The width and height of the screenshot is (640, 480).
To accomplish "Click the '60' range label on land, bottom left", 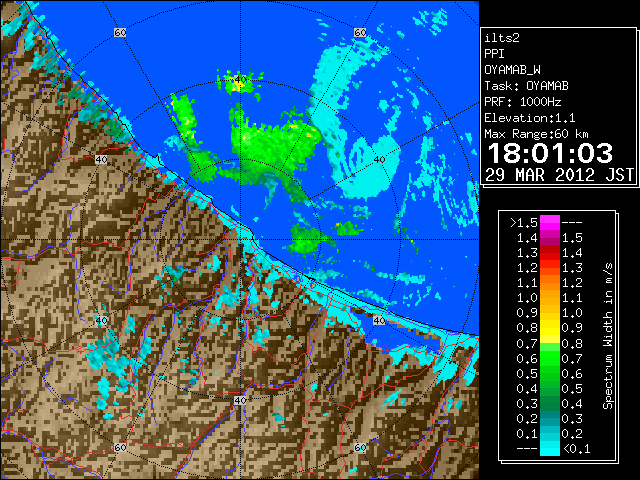I will 120,448.
